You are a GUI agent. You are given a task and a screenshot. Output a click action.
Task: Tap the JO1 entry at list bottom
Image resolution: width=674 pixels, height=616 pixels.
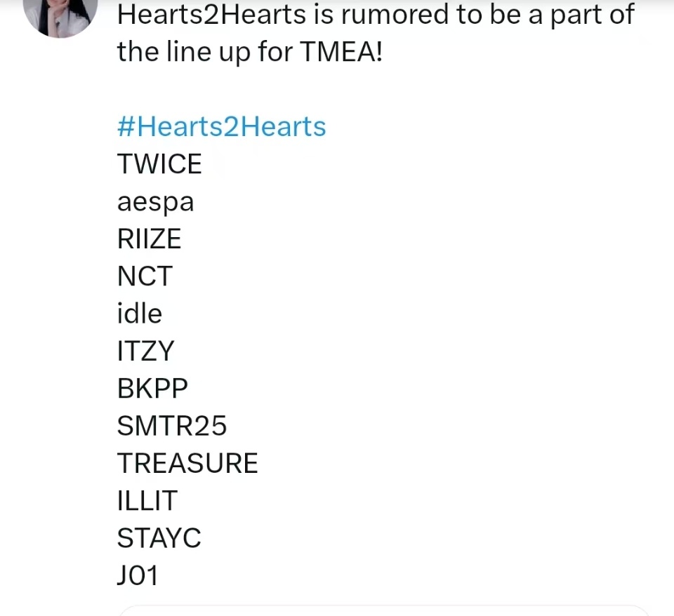click(x=138, y=575)
